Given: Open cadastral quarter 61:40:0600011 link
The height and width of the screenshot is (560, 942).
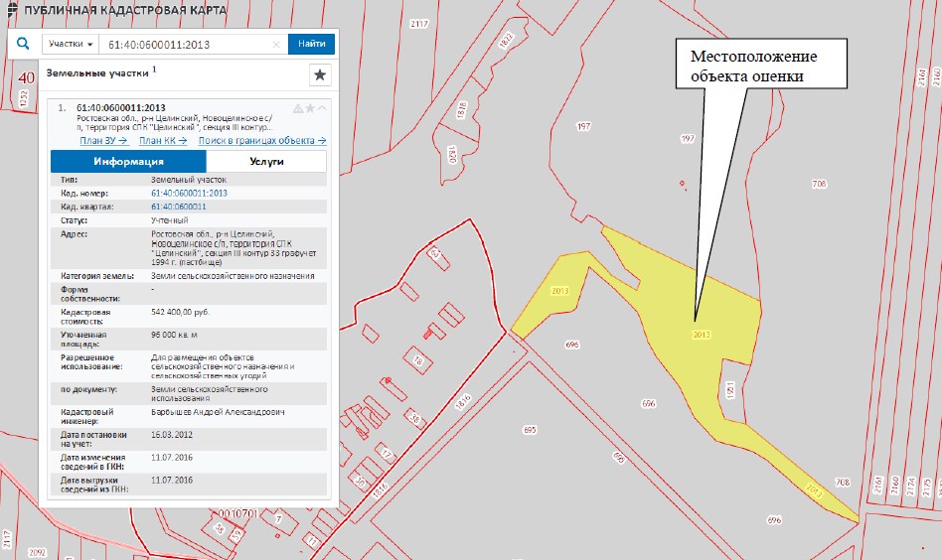Looking at the screenshot, I should click(x=178, y=207).
